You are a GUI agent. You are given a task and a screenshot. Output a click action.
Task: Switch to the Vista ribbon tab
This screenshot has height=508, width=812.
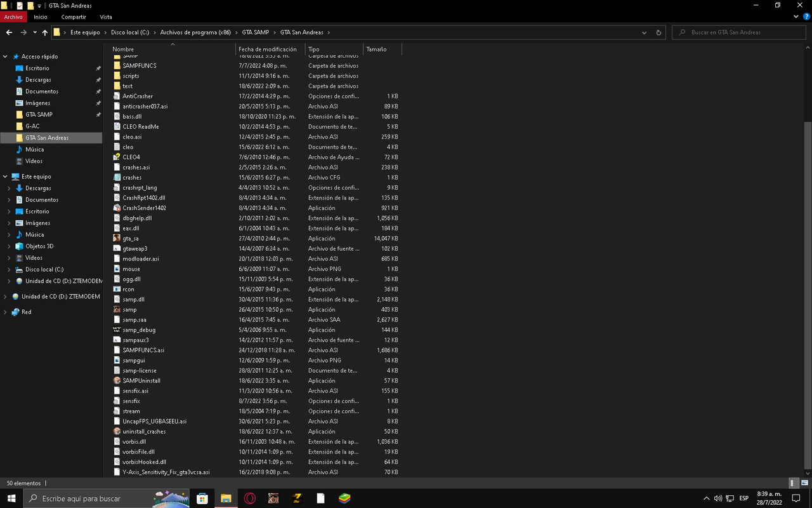pos(106,17)
